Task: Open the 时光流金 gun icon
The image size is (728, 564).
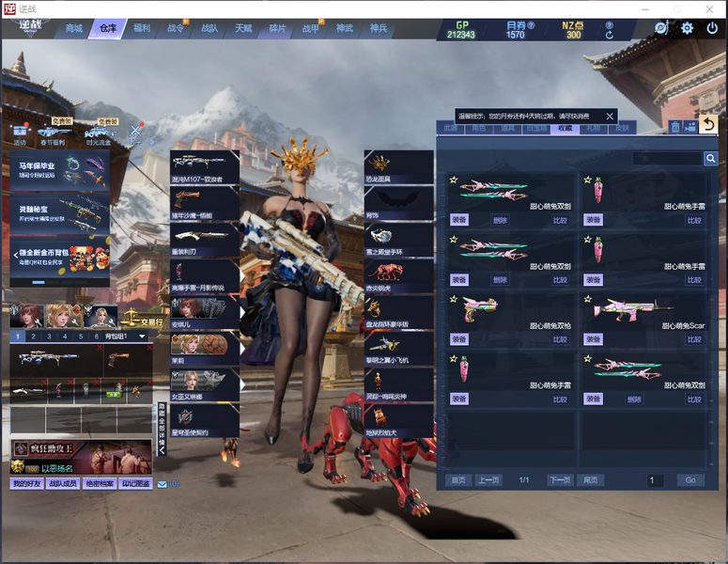Action: point(99,133)
